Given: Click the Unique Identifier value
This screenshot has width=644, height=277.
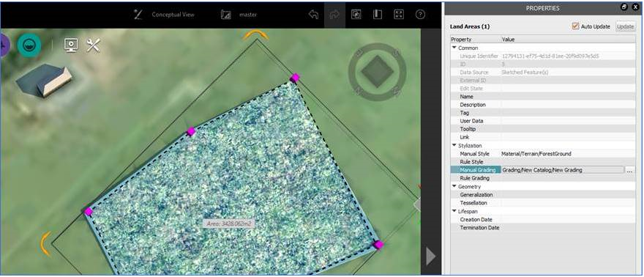Looking at the screenshot, I should [x=550, y=56].
